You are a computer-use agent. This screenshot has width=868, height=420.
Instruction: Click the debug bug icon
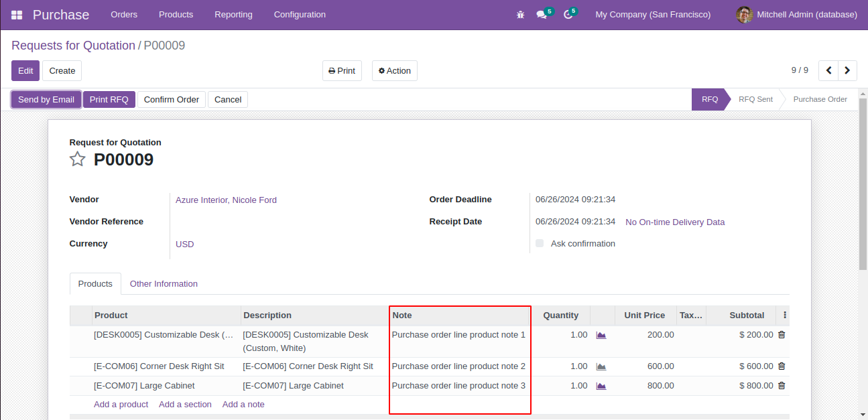point(520,15)
